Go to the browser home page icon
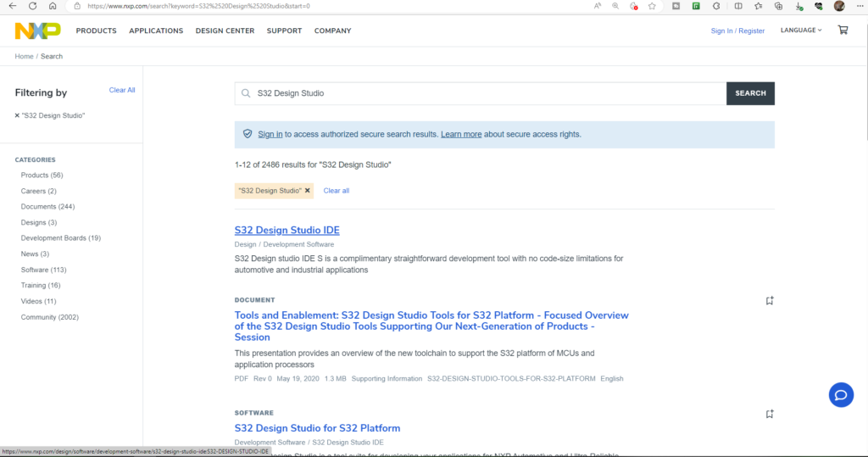This screenshot has width=868, height=457. coord(53,6)
